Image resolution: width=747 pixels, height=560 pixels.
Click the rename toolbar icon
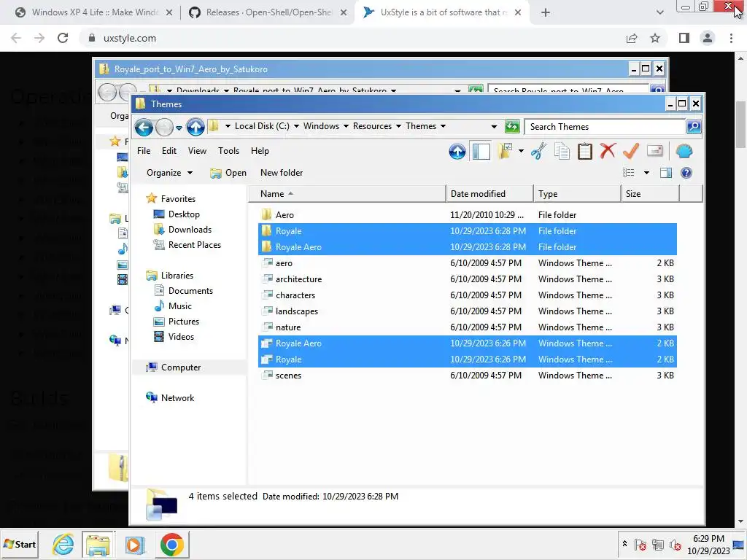[655, 152]
